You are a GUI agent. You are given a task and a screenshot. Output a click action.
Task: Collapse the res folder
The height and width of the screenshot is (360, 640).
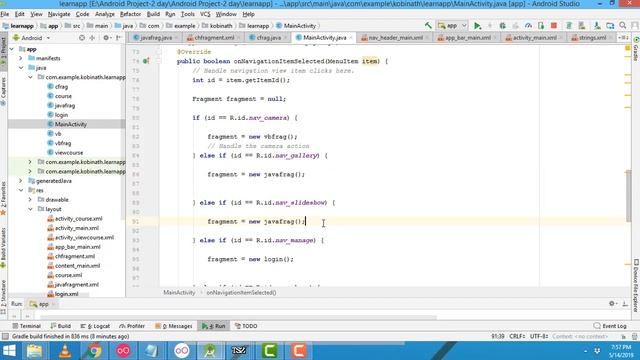click(21, 190)
